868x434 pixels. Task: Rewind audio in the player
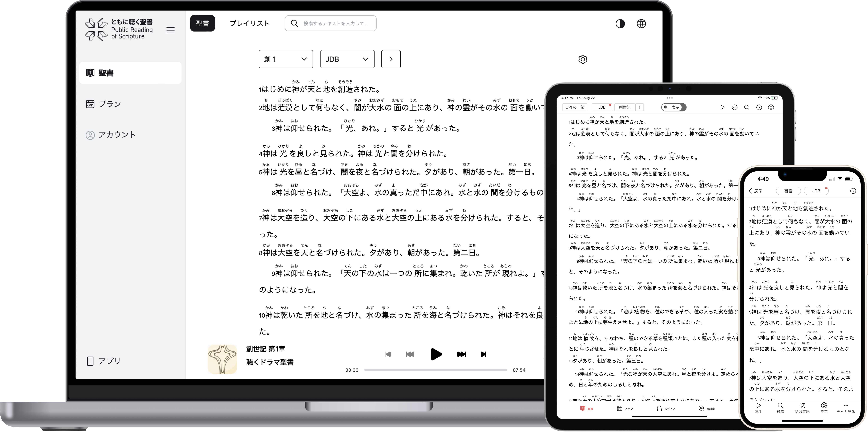[410, 354]
